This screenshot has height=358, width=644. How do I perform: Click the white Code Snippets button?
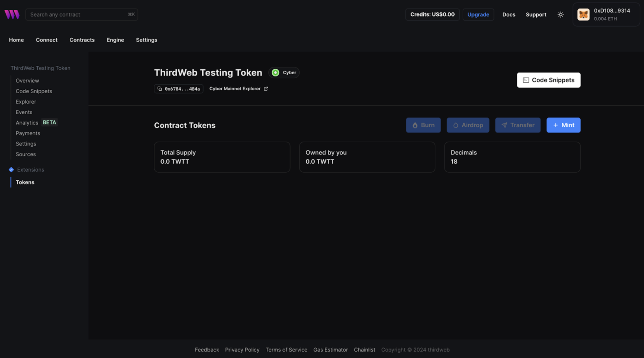(549, 80)
